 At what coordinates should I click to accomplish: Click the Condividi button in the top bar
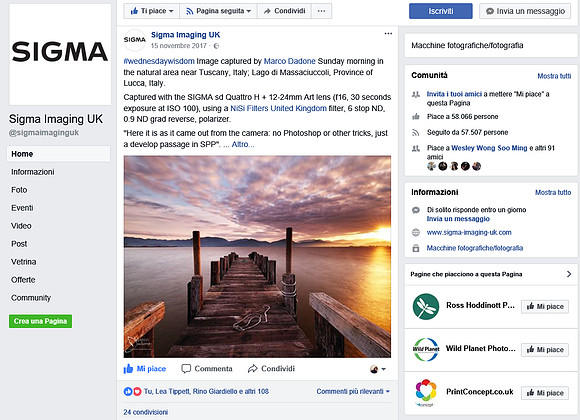click(x=284, y=11)
